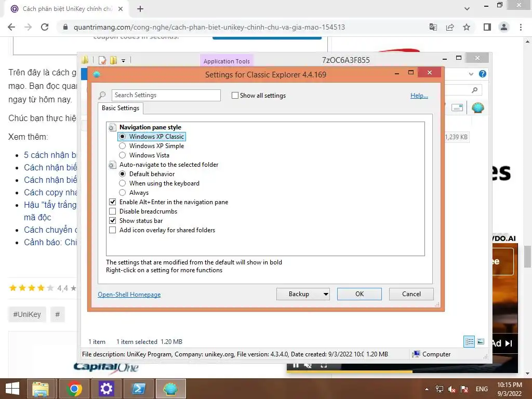The height and width of the screenshot is (399, 532).
Task: Click the muted volume tray icon
Action: (x=451, y=389)
